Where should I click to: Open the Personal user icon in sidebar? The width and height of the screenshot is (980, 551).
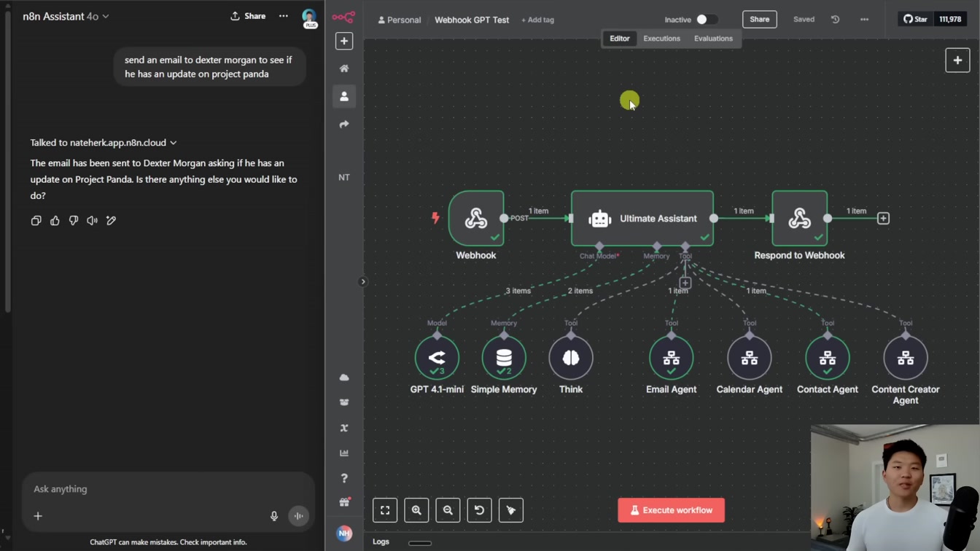[x=344, y=96]
